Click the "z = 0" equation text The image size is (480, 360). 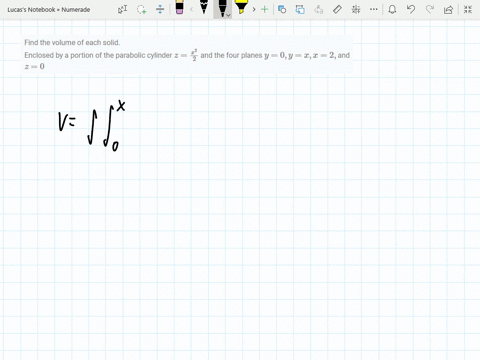(x=34, y=66)
